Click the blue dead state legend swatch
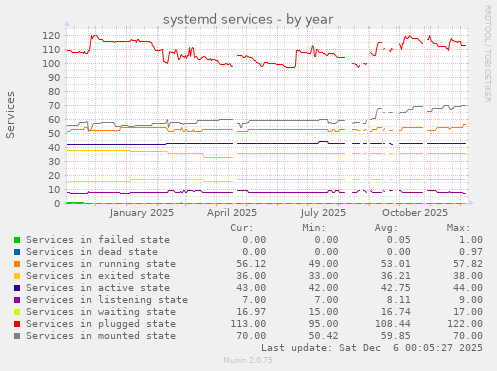Image resolution: width=497 pixels, height=371 pixels. pyautogui.click(x=17, y=252)
